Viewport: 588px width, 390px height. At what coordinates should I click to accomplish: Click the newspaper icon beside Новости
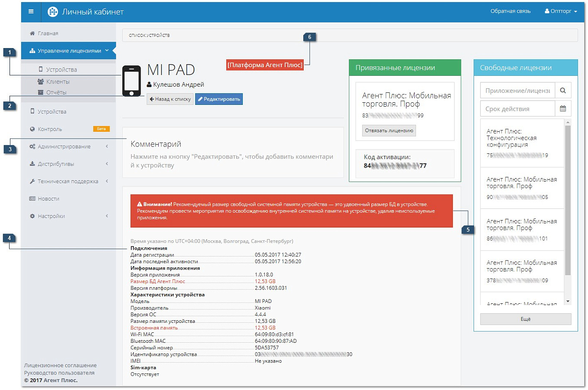[x=32, y=198]
